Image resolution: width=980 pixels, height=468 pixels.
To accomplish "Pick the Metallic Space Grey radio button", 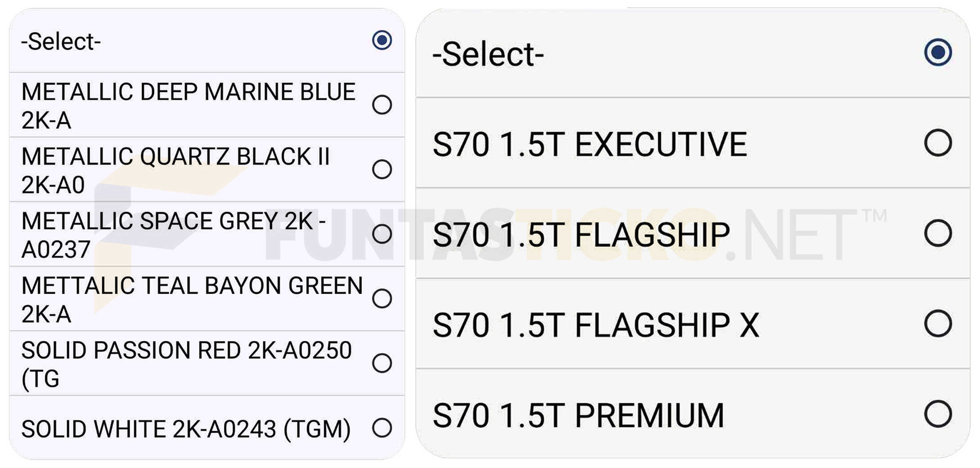I will [x=382, y=234].
